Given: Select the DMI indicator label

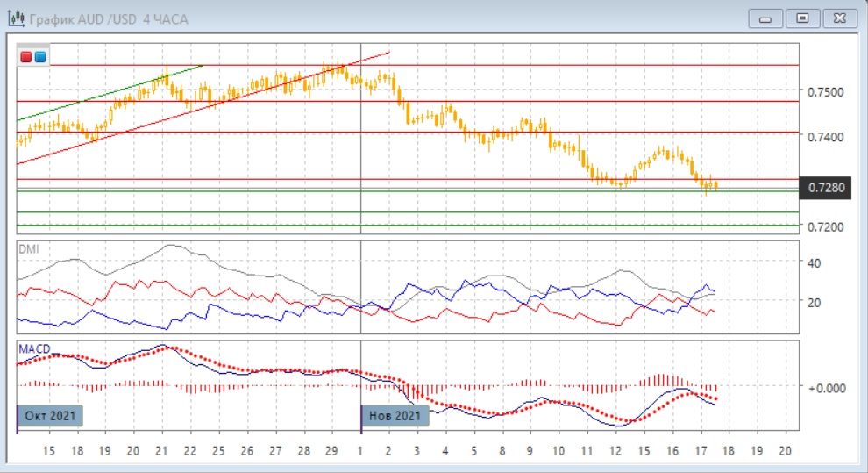Looking at the screenshot, I should click(29, 249).
